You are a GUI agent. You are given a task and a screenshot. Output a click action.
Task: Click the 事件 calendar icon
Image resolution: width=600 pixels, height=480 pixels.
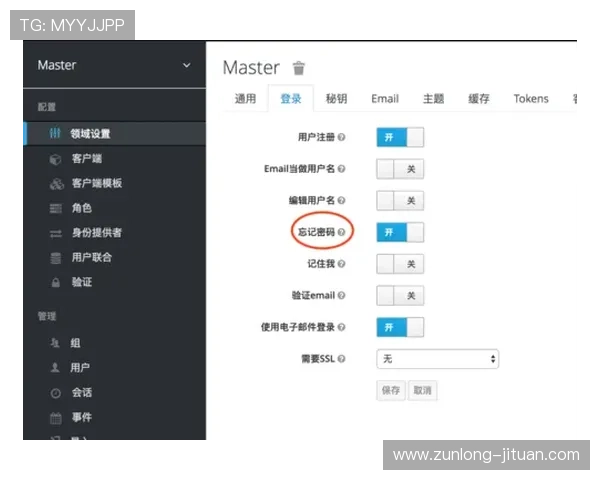(56, 418)
